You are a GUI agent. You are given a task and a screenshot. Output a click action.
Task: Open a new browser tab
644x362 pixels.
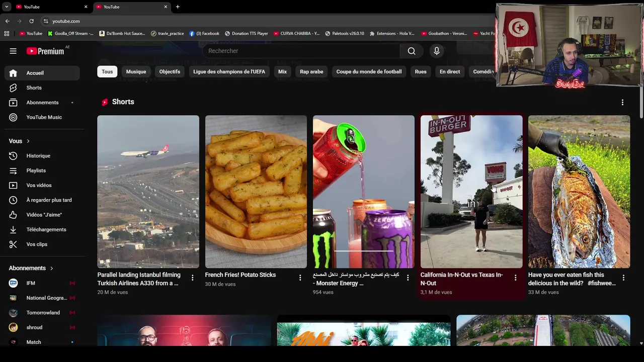(x=178, y=7)
